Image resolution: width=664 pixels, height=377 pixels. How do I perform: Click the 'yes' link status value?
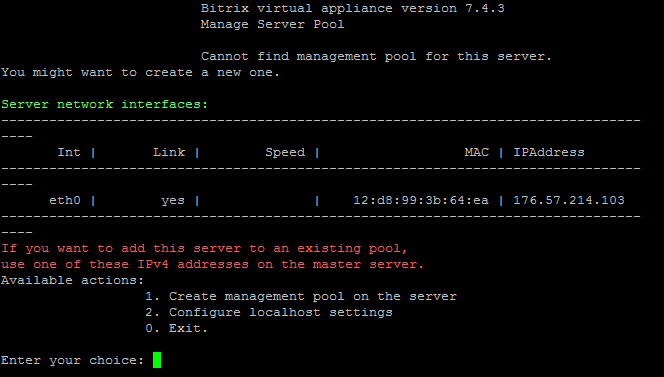[173, 200]
